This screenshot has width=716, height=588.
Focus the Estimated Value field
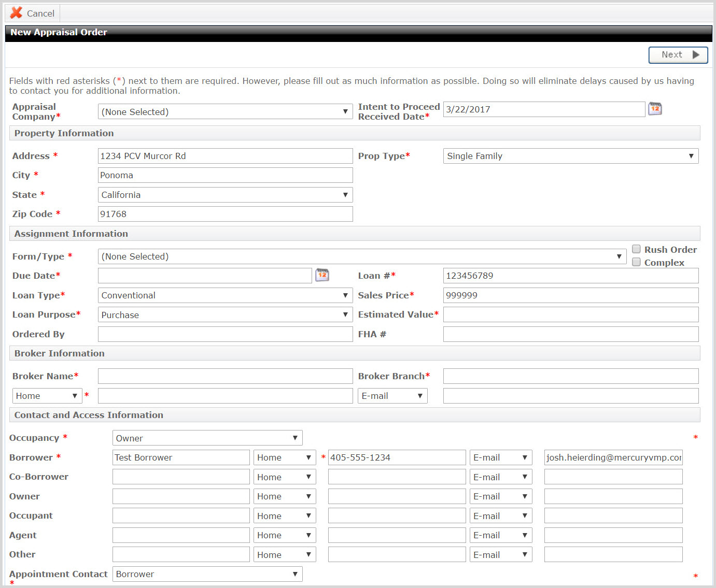[570, 314]
